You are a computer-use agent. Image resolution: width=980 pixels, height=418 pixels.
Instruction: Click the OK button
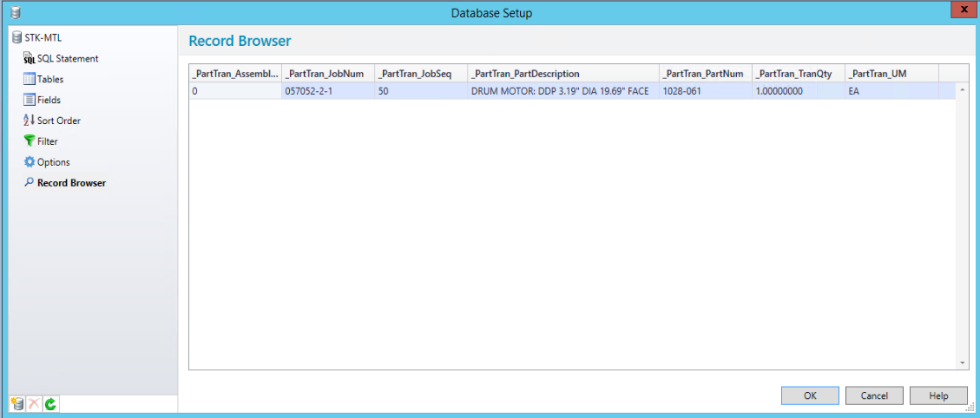(810, 395)
